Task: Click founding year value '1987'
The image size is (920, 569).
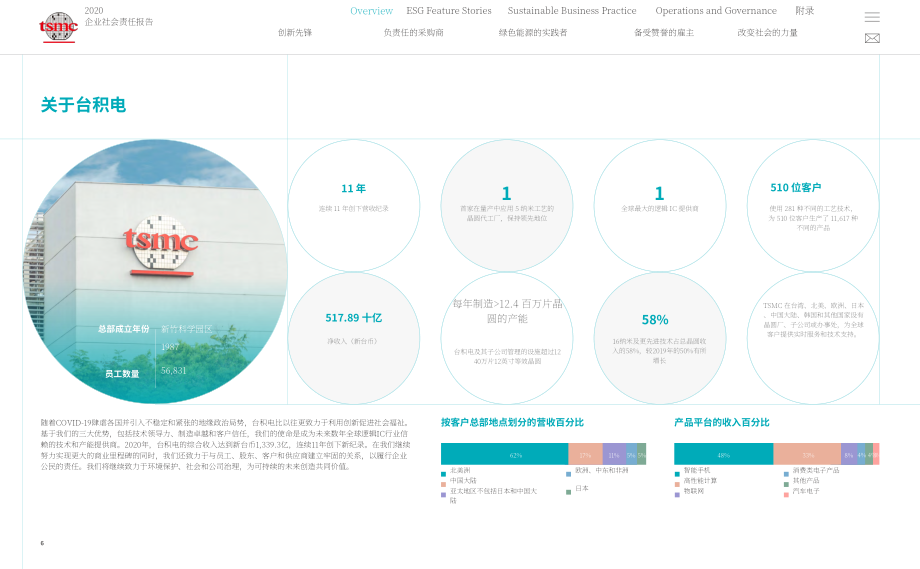Action: coord(170,347)
